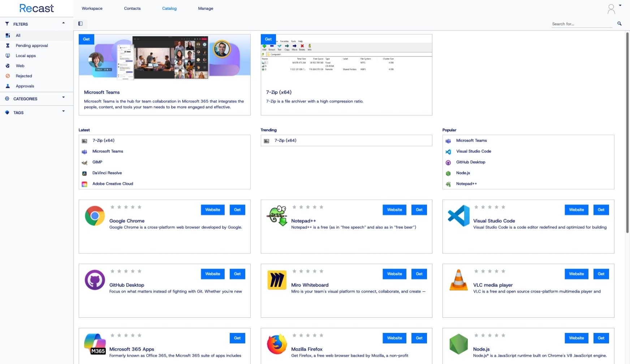Image resolution: width=630 pixels, height=364 pixels.
Task: Click the Adobe Creative Cloud icon
Action: [x=85, y=184]
